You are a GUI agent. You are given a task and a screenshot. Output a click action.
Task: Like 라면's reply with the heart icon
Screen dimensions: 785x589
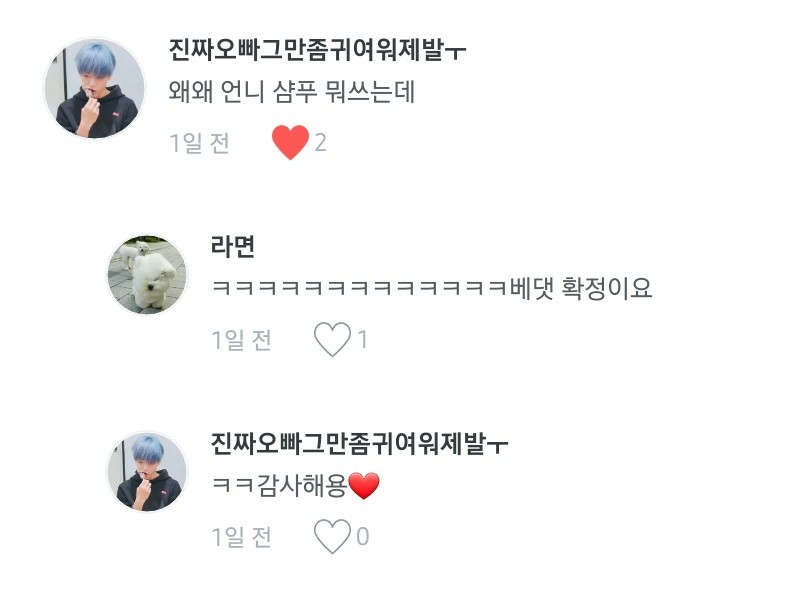[x=332, y=339]
